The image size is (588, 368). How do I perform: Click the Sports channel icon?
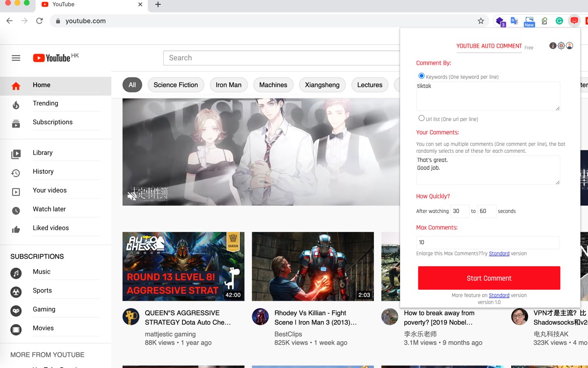click(x=16, y=292)
